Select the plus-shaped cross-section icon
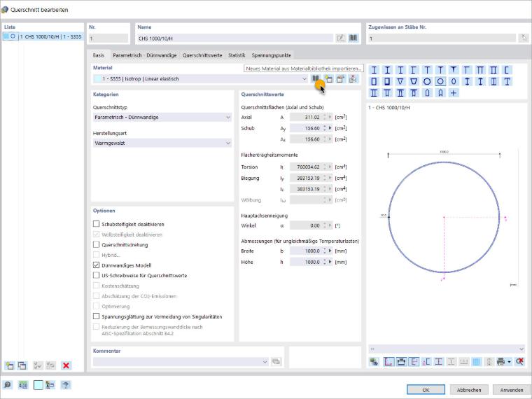Screen dimensions: 532x399 tap(454, 93)
